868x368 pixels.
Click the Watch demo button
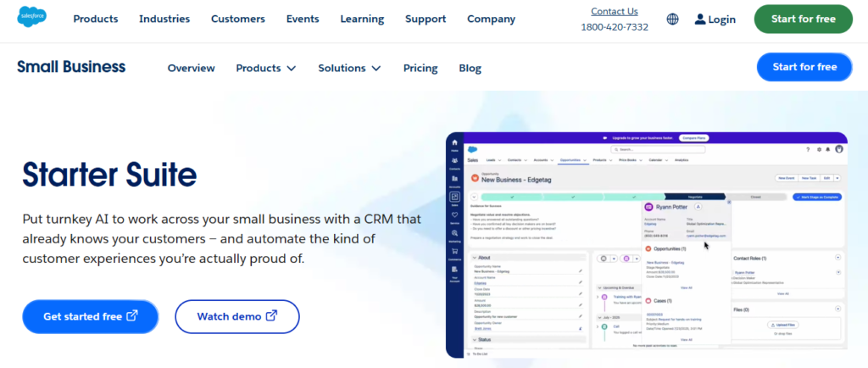click(237, 316)
